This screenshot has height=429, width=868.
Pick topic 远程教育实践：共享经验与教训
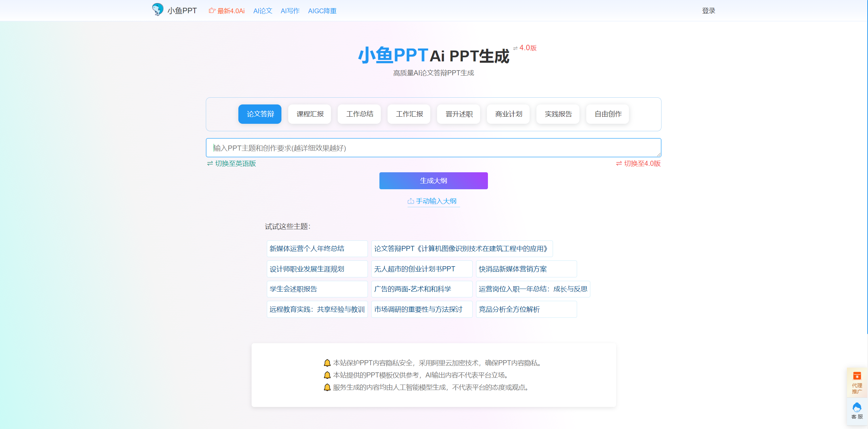317,309
